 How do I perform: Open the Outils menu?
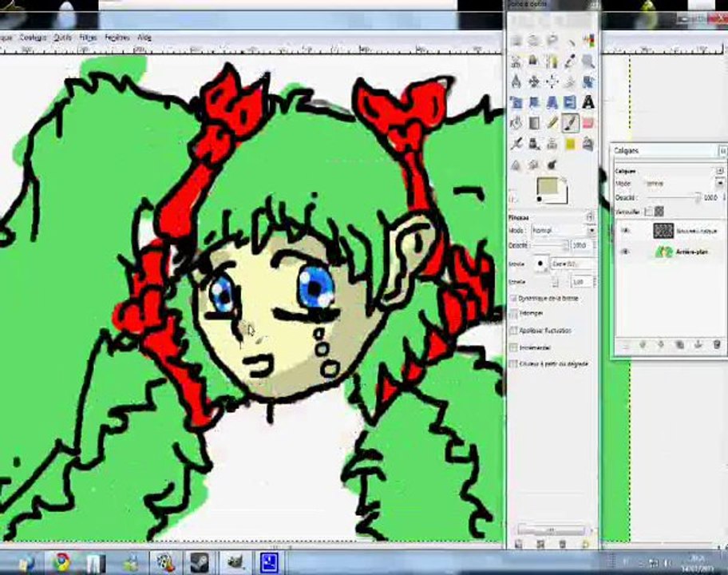pos(63,38)
